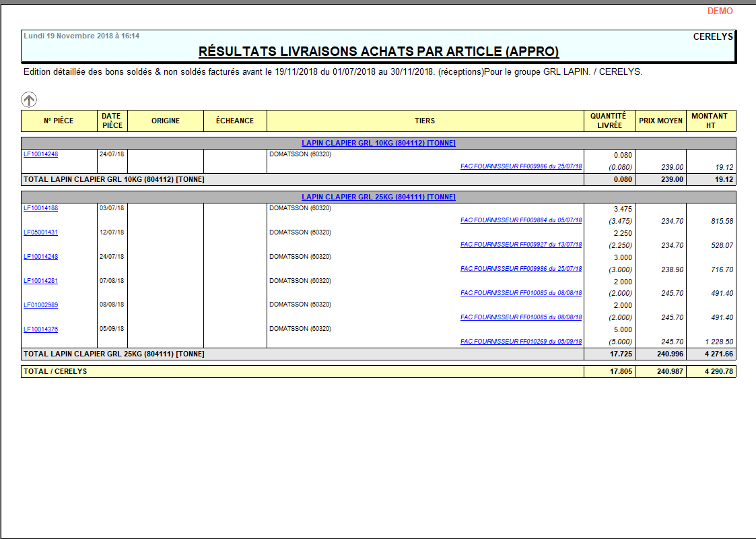Image resolution: width=756 pixels, height=539 pixels.
Task: Open delivery note LF10014281
Action: [41, 281]
